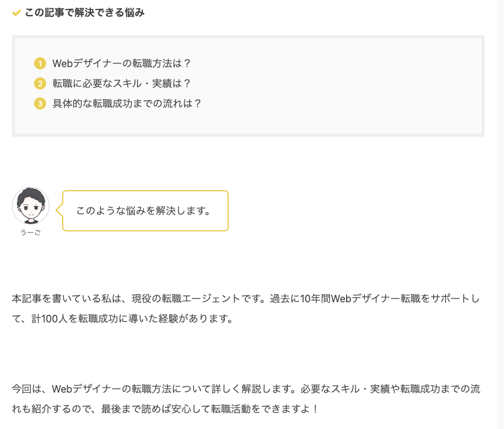The image size is (504, 429).
Task: Click the speech bubble pointer tail
Action: [x=60, y=211]
